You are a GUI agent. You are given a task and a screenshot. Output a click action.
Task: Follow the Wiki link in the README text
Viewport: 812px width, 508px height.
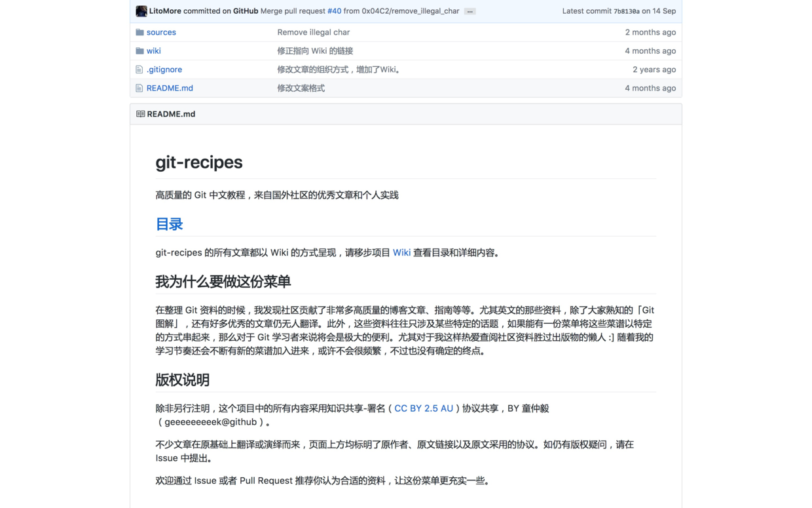coord(401,252)
